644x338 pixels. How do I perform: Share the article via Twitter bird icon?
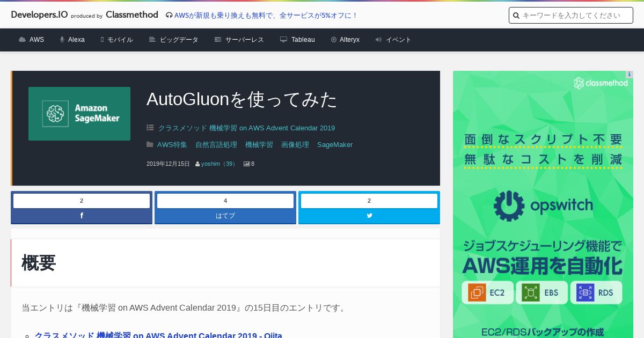pyautogui.click(x=369, y=216)
